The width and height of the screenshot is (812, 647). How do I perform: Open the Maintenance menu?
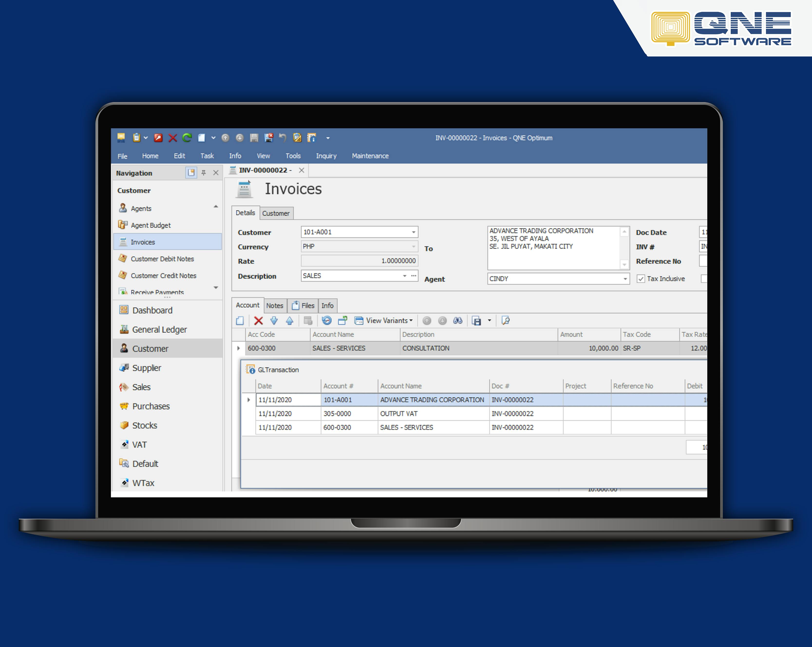pos(370,156)
